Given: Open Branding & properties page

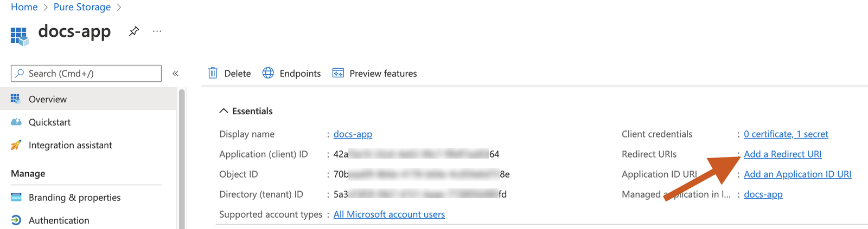Looking at the screenshot, I should (74, 198).
